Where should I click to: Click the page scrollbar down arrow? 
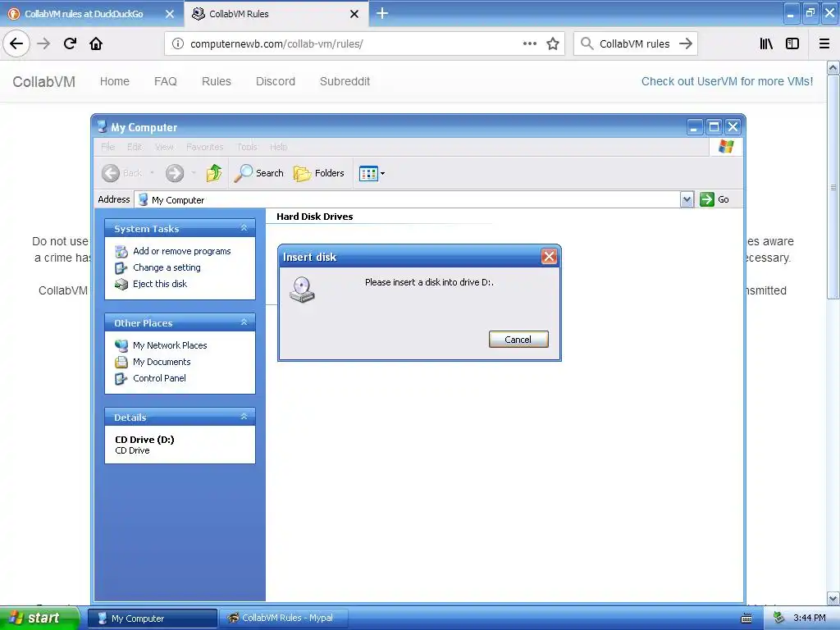pos(833,598)
